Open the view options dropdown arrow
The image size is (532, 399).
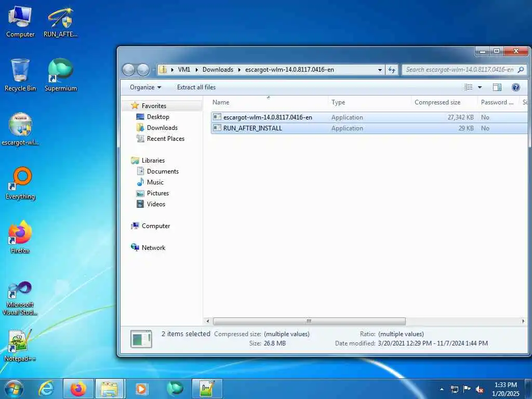pos(480,87)
